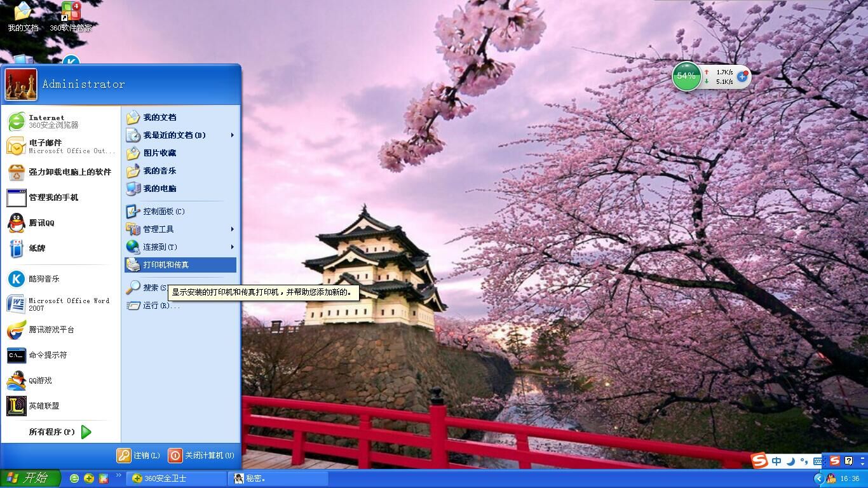Launch 腾讯游戏平台
This screenshot has width=868, height=488.
61,330
